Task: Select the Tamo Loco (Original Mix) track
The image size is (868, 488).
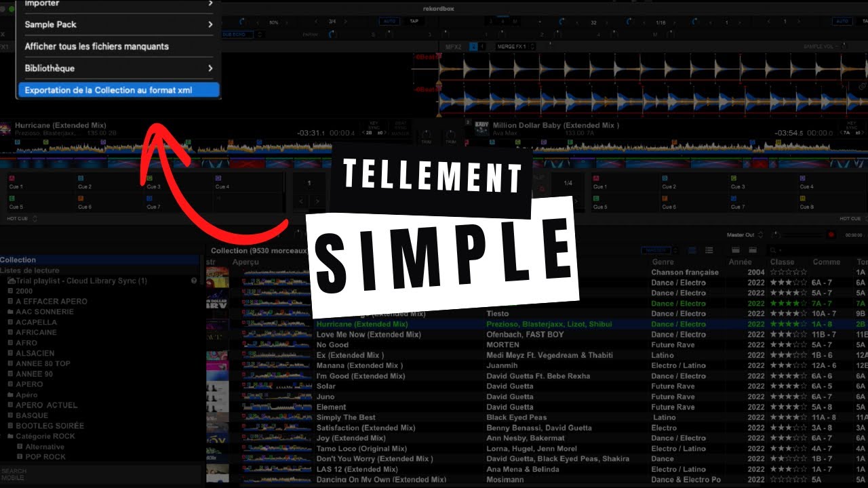Action: (362, 449)
